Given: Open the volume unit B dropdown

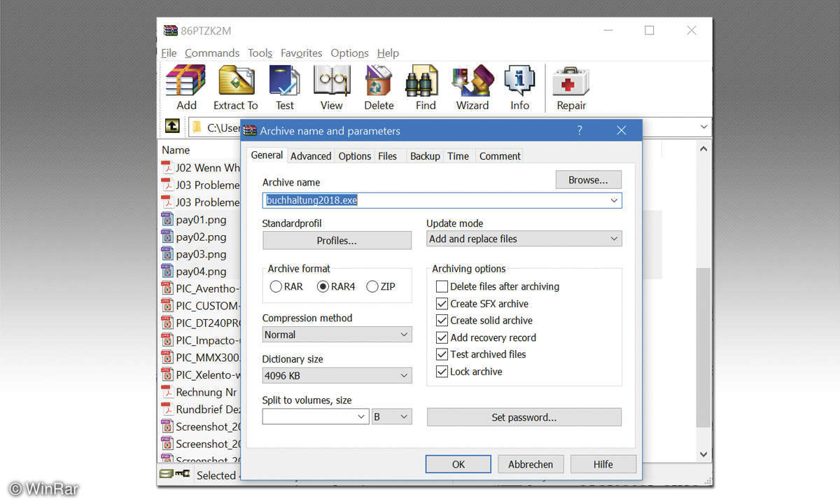Looking at the screenshot, I should pyautogui.click(x=392, y=416).
